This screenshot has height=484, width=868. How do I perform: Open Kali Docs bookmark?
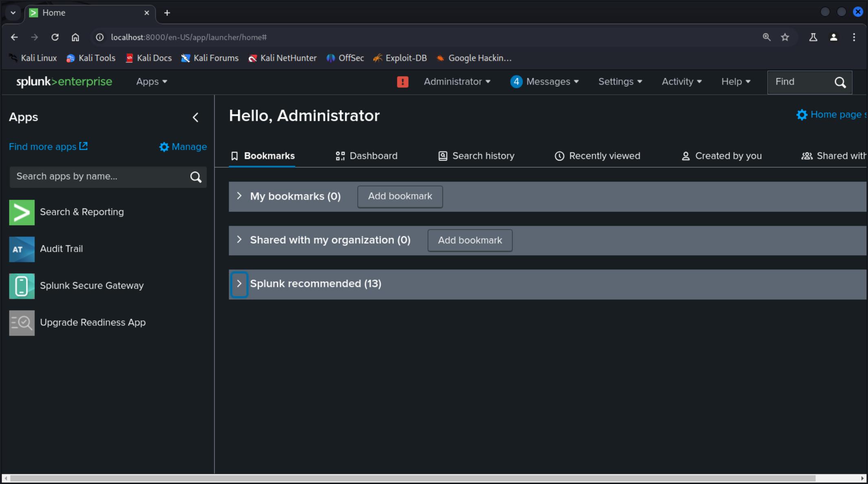148,58
